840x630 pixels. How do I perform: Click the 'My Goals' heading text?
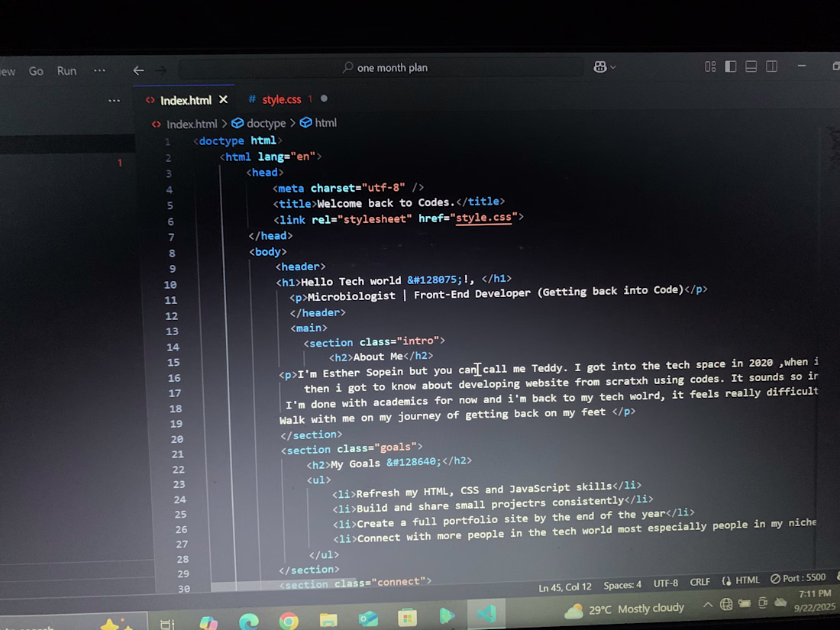pos(355,464)
